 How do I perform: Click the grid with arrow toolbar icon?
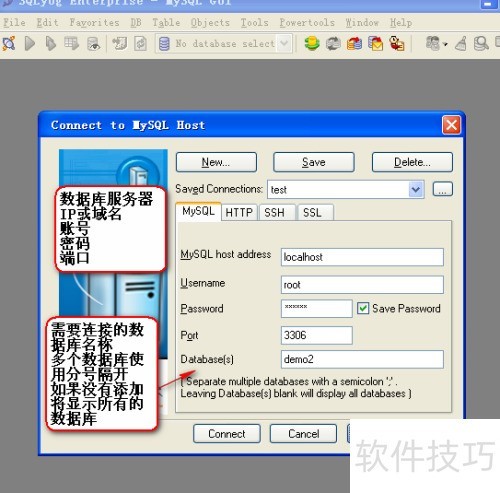(x=72, y=43)
